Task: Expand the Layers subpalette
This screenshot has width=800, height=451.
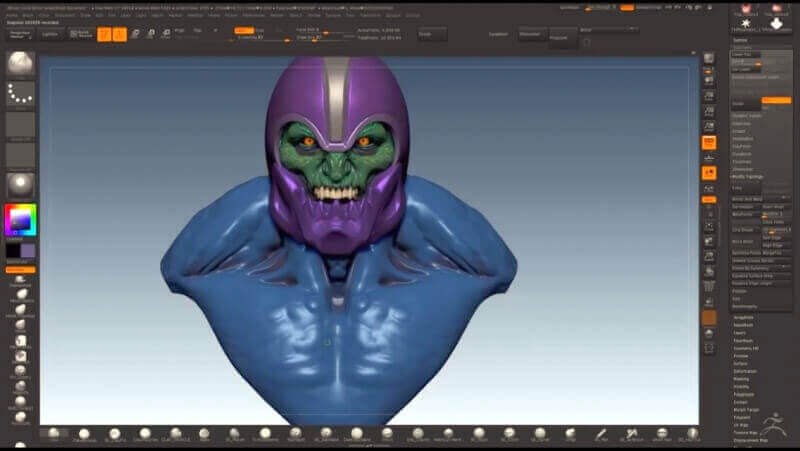Action: (x=740, y=333)
